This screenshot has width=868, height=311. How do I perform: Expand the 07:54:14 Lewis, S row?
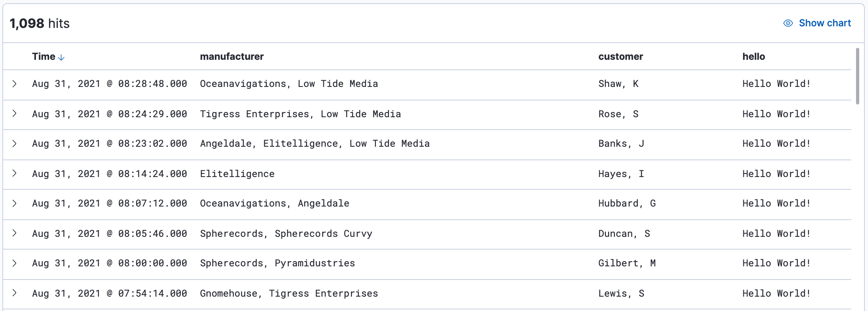pyautogui.click(x=14, y=293)
